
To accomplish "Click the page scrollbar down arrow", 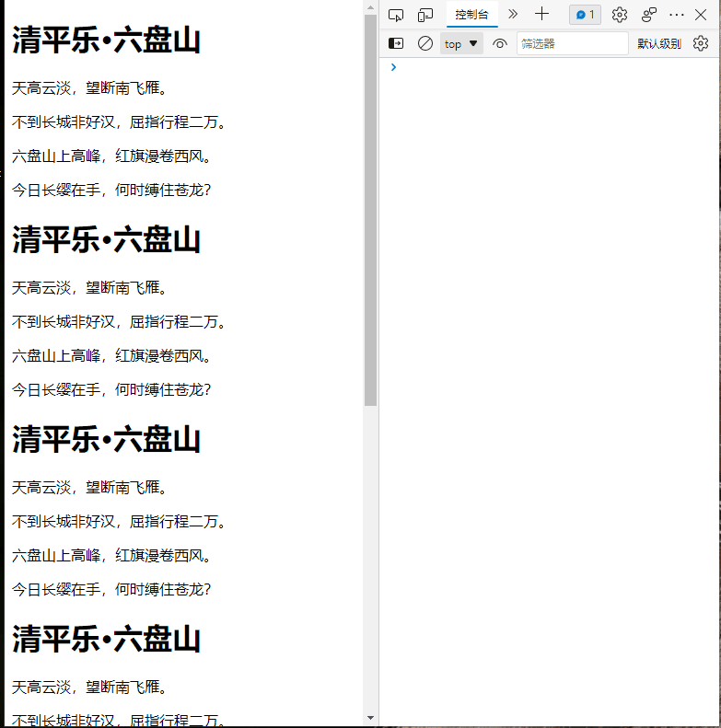I will tap(370, 718).
